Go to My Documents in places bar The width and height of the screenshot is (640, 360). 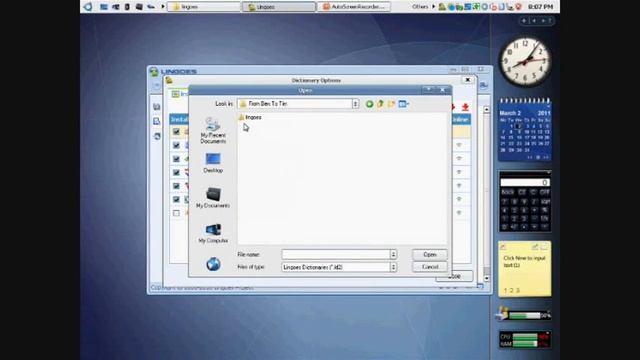[213, 198]
